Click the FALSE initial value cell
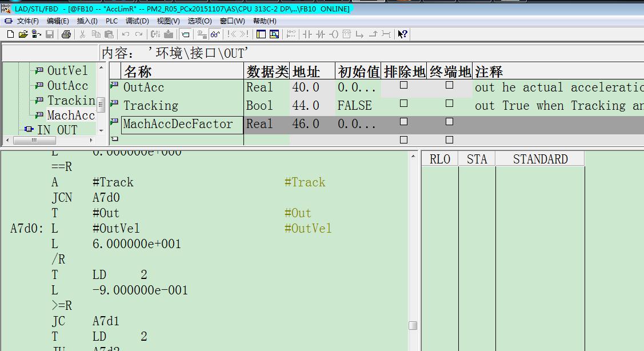 358,106
